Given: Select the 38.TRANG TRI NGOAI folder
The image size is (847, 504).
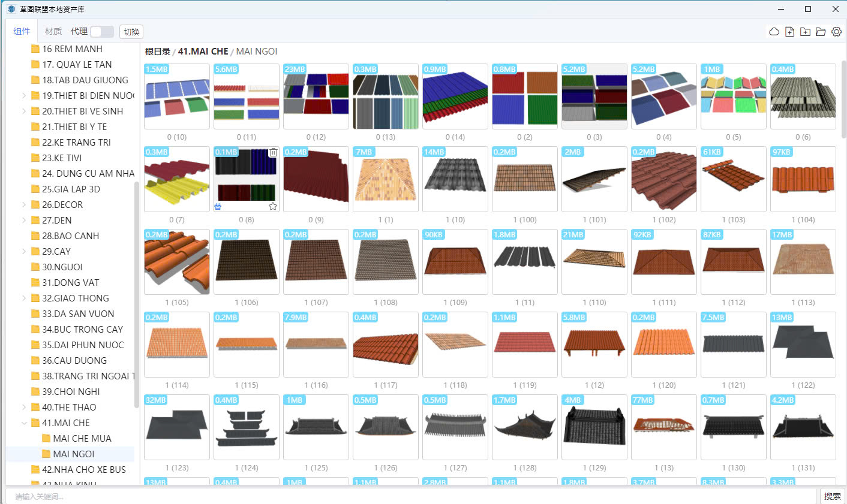Looking at the screenshot, I should [x=88, y=376].
